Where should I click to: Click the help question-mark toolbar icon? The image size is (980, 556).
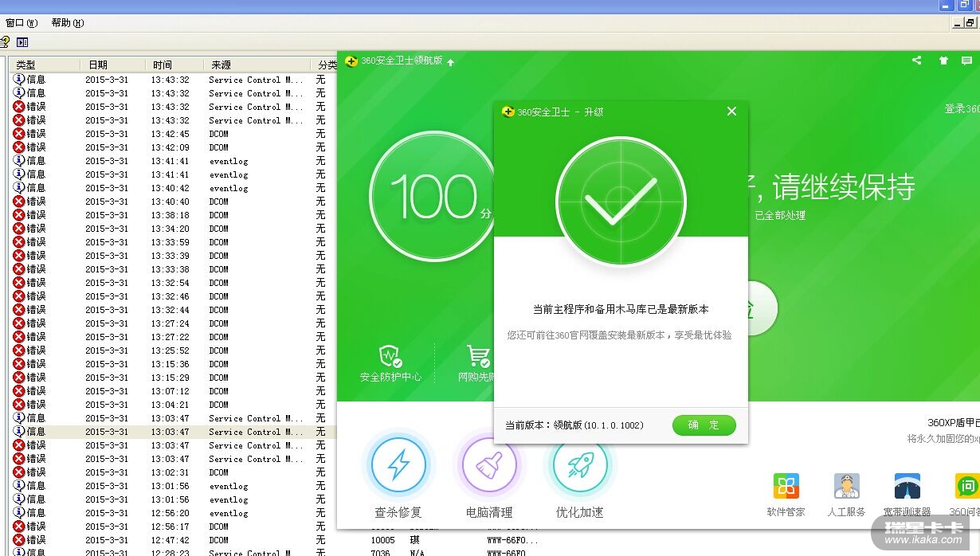point(5,42)
